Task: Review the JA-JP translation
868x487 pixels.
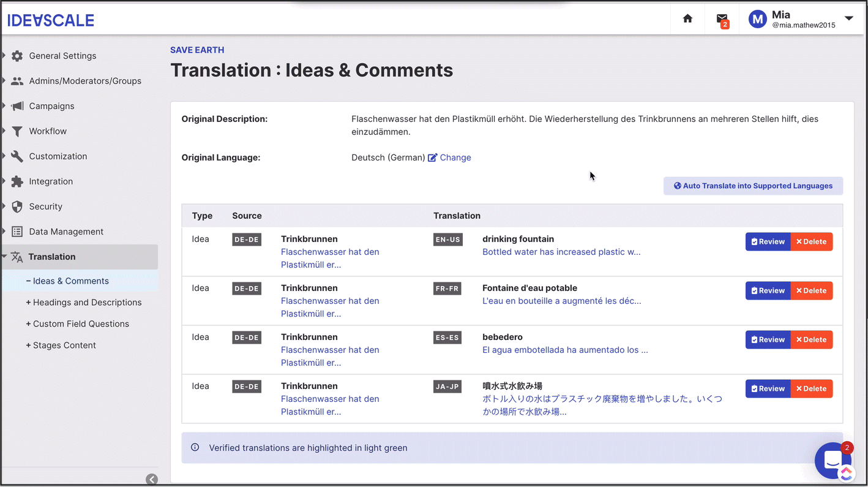Action: click(x=768, y=388)
